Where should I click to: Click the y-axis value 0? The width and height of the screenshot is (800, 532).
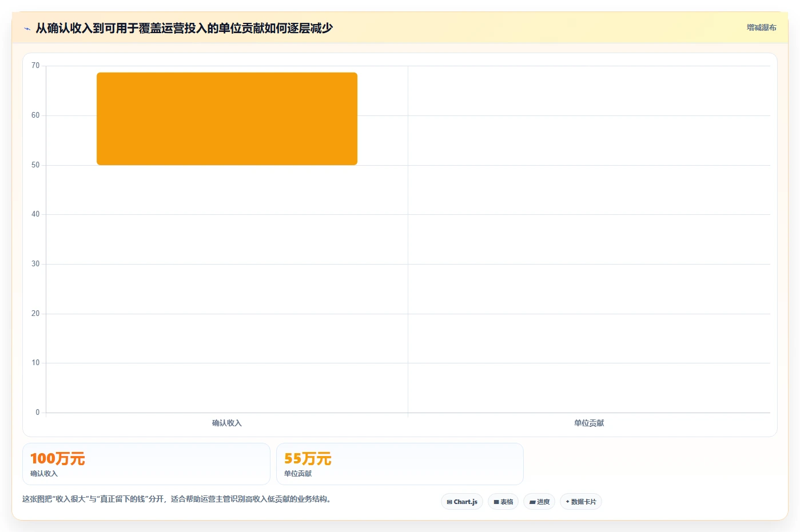click(x=38, y=413)
